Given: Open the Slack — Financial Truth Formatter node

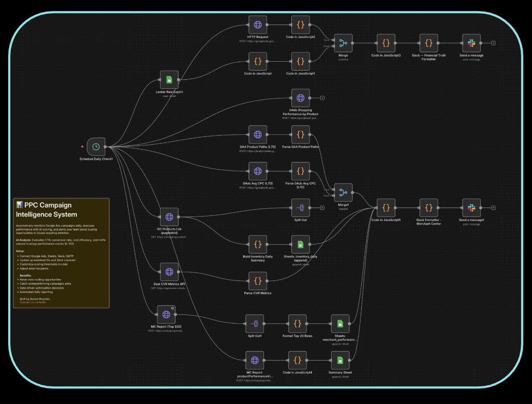Looking at the screenshot, I should [429, 43].
